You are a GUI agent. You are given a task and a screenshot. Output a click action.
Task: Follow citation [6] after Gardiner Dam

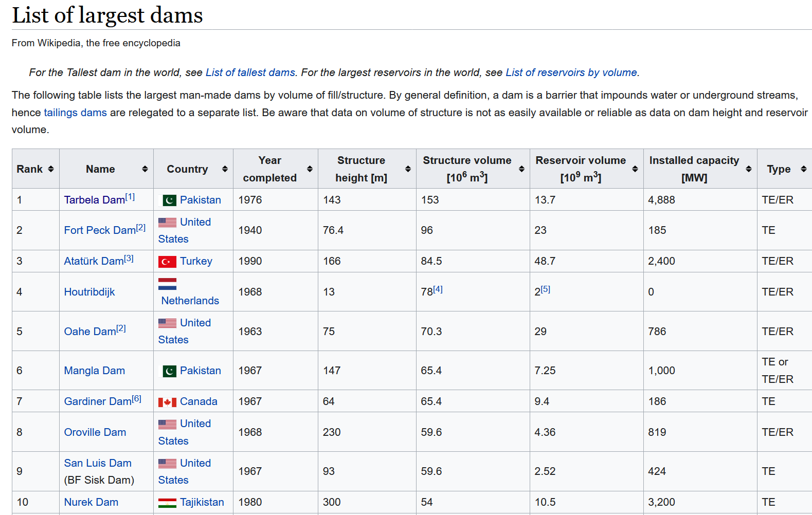tap(136, 398)
